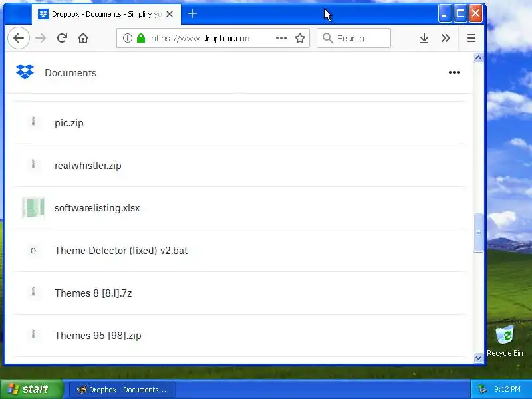
Task: Click the vertical scrollbar thumb
Action: click(478, 233)
